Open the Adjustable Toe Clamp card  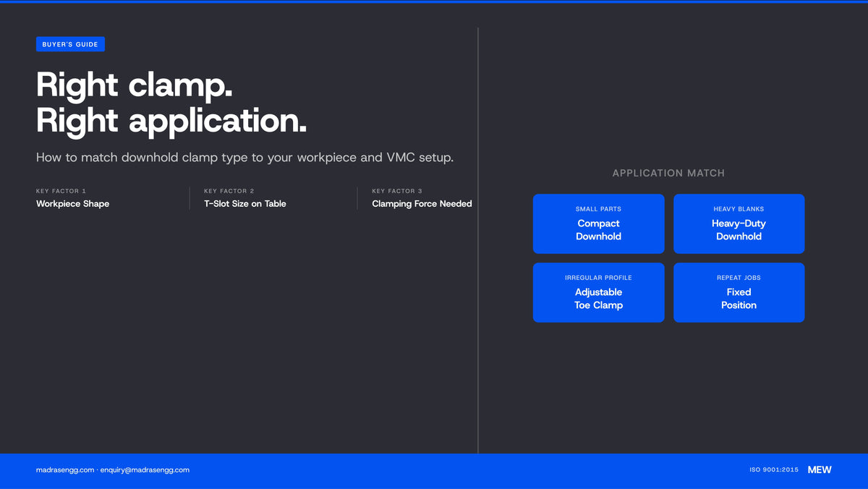click(598, 292)
